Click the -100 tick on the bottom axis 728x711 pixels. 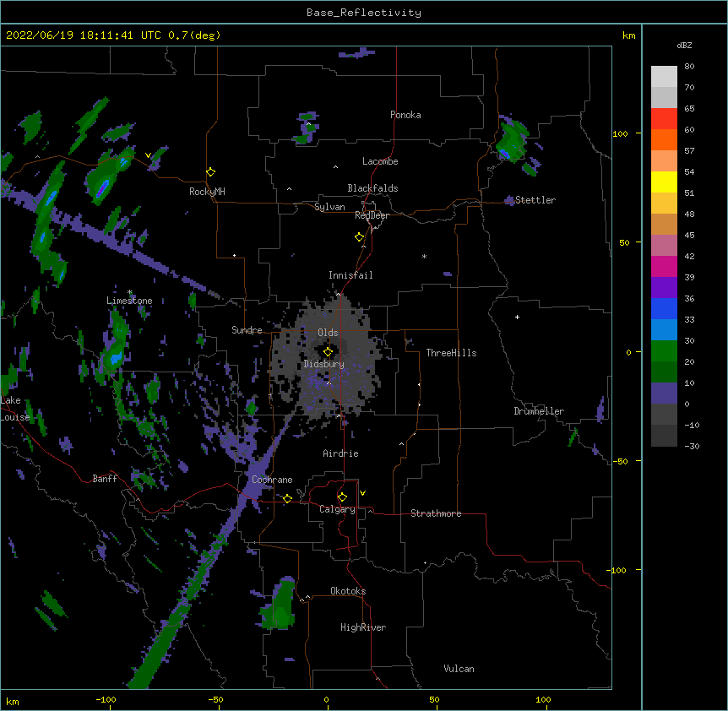point(106,699)
